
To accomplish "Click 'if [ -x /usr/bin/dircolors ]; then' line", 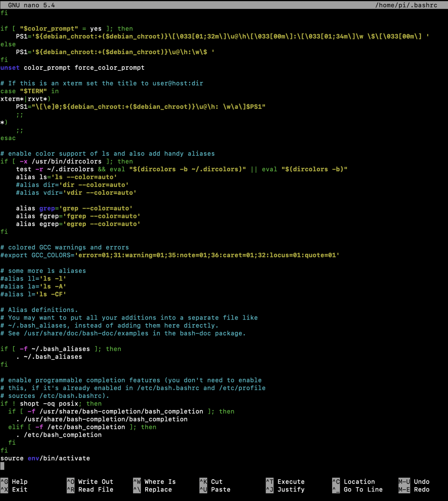I will coord(67,161).
